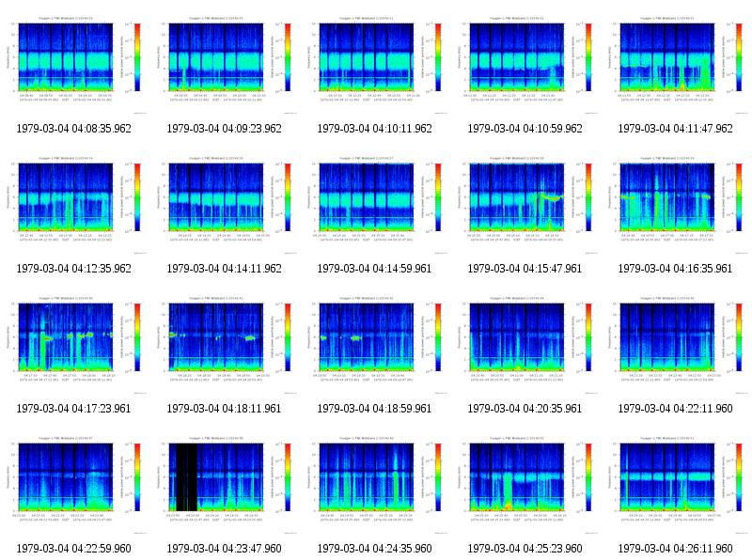Open spectrogram thumbnail for 04:23:47.960
This screenshot has height=560, width=752.
[x=226, y=485]
